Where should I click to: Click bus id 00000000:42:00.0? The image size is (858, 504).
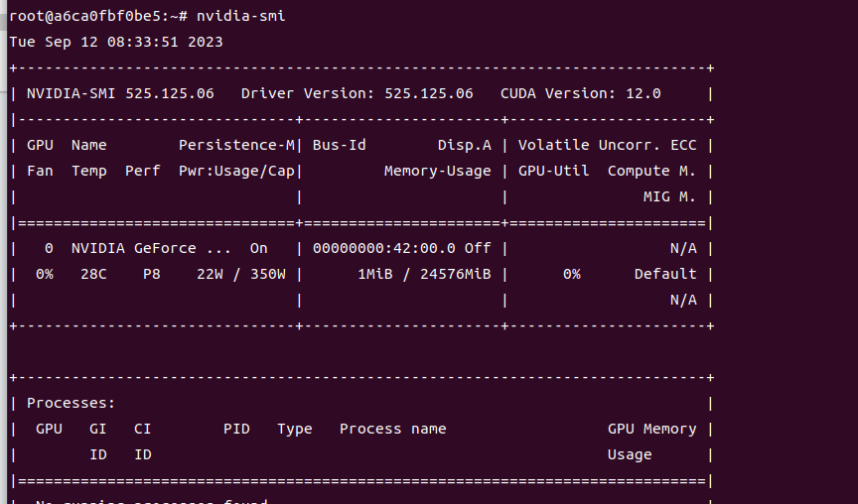[384, 249]
